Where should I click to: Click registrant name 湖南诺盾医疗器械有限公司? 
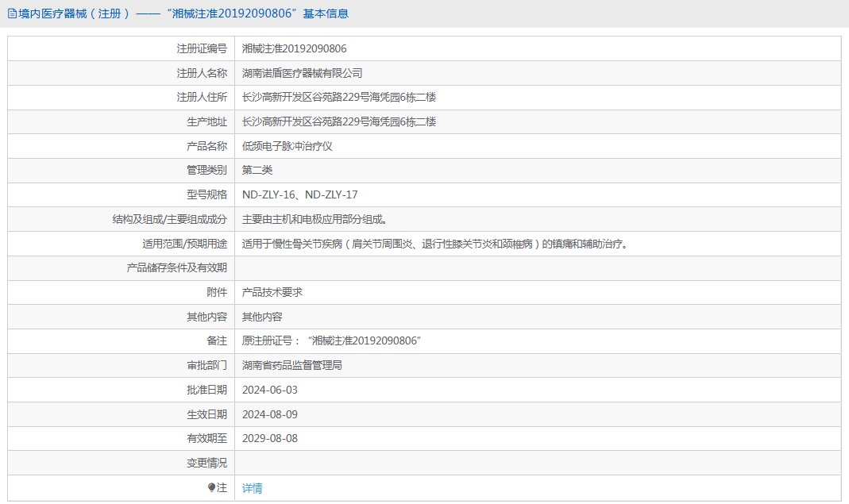click(302, 73)
